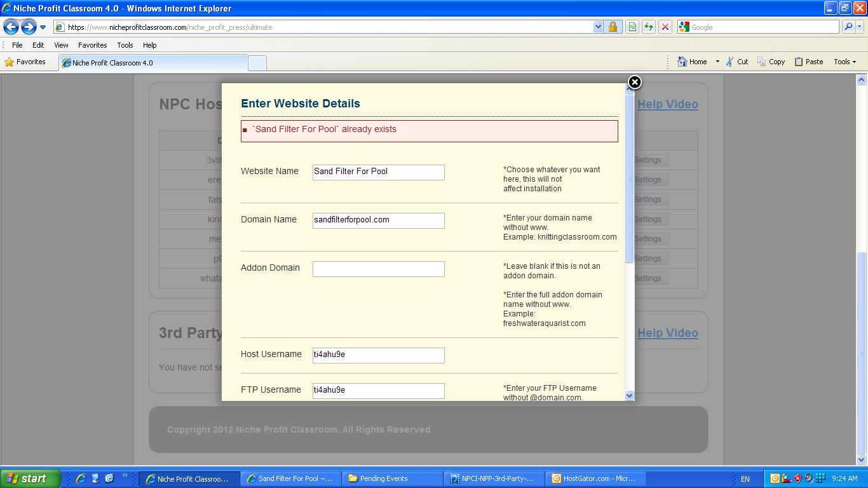This screenshot has width=868, height=488.
Task: Click the Enter Website Details heading
Action: click(x=301, y=104)
